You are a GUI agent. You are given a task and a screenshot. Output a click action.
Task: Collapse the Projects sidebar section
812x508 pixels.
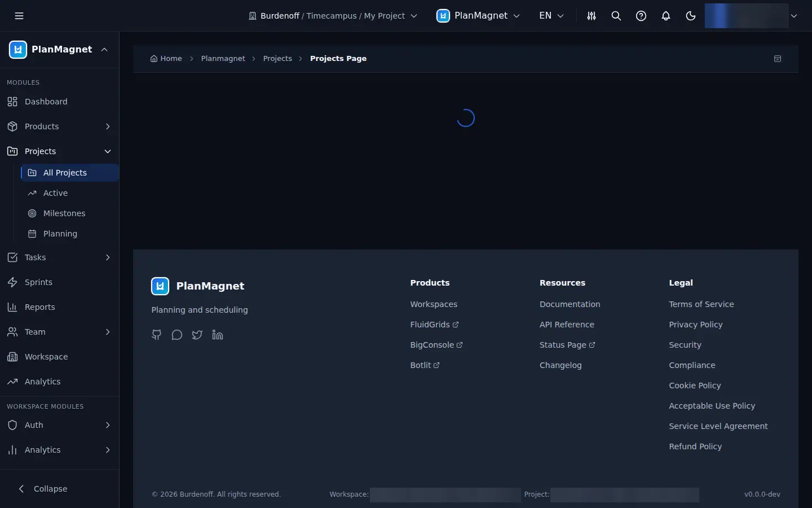click(x=108, y=151)
